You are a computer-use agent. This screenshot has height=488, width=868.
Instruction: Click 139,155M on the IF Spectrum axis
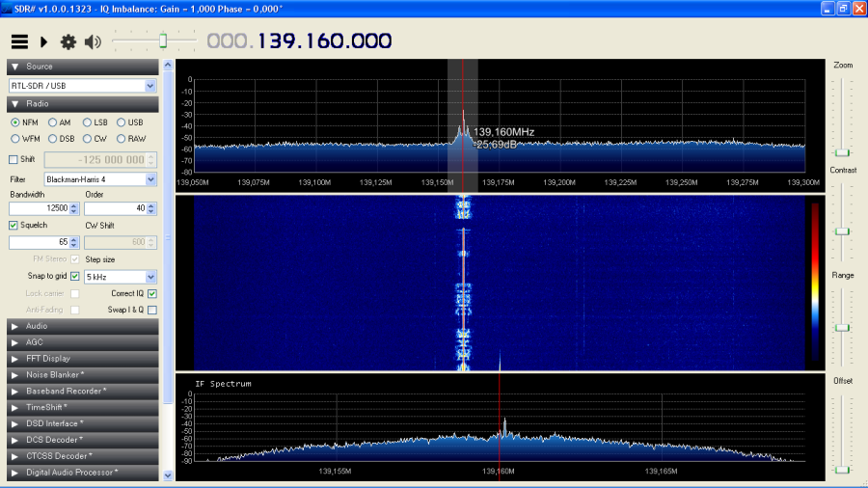click(335, 472)
